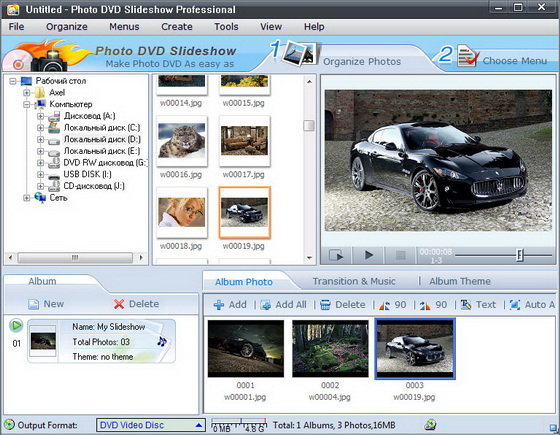Select the Компьютер icon in tree
The image size is (560, 435).
coord(40,104)
